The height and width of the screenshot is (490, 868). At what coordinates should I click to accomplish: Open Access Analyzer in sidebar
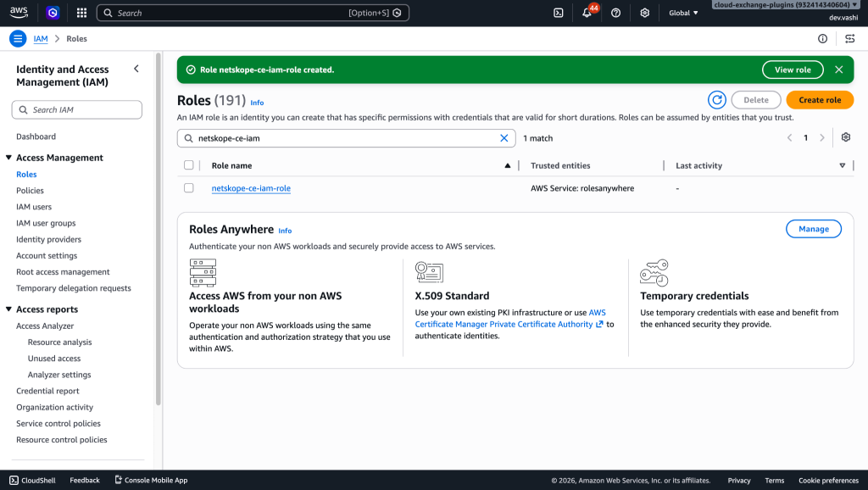pos(45,326)
